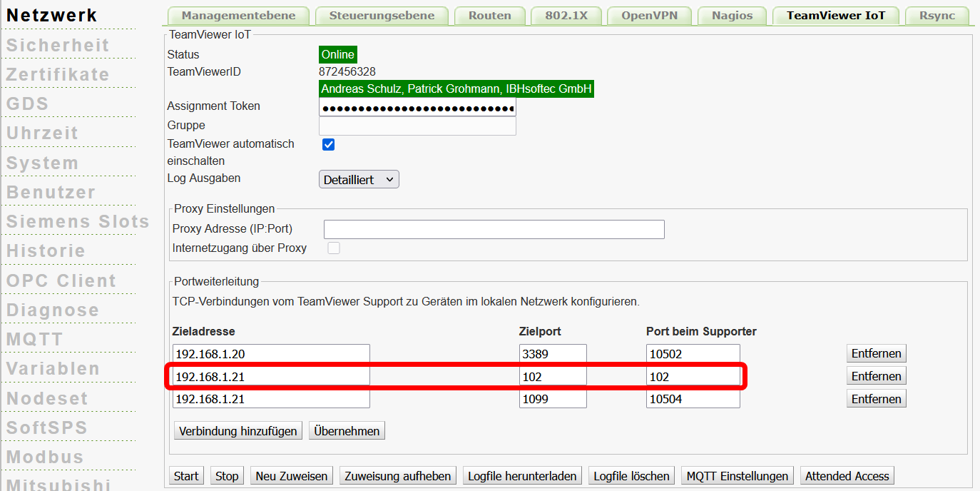Image resolution: width=980 pixels, height=491 pixels.
Task: Enable Internetzugang über Proxy checkbox
Action: click(x=334, y=248)
